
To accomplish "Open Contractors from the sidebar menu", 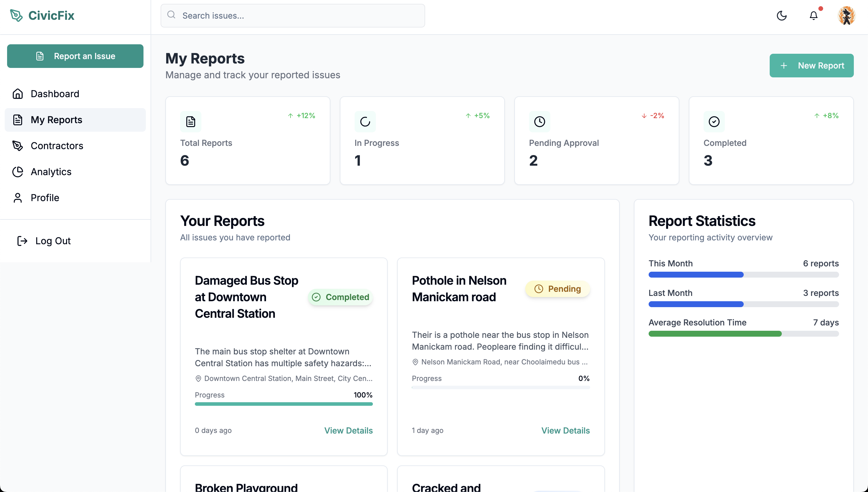I will pyautogui.click(x=57, y=146).
